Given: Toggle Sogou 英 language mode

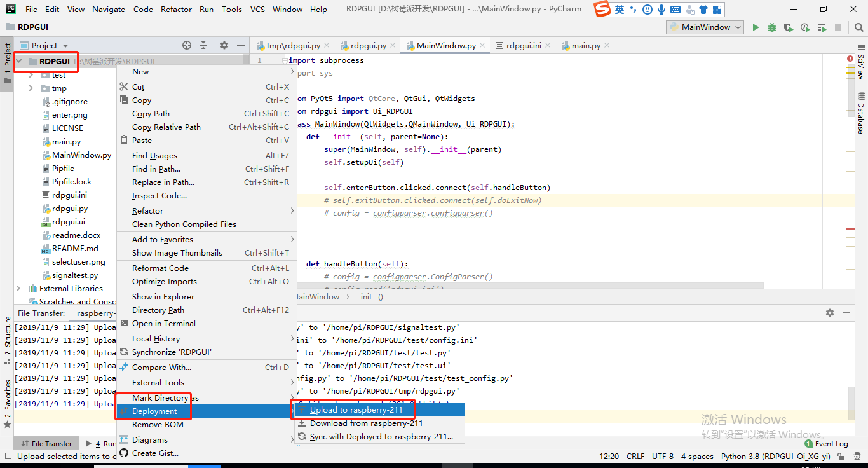Looking at the screenshot, I should pos(620,10).
